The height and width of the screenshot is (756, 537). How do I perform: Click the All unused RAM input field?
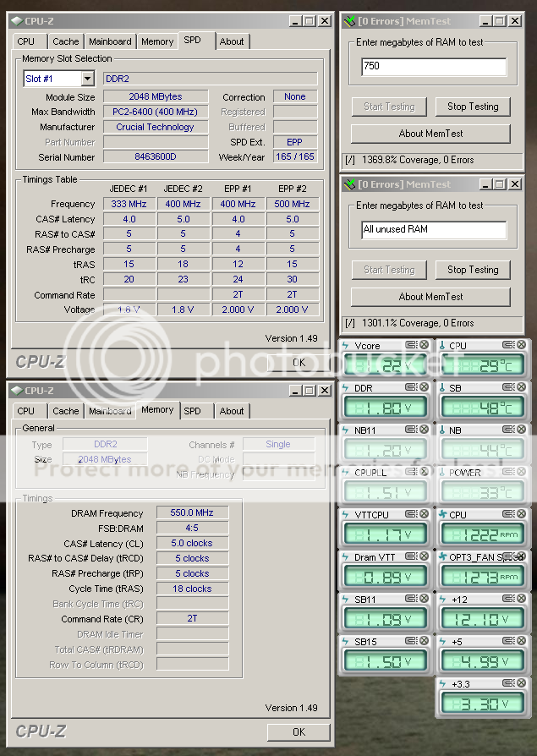pos(433,230)
